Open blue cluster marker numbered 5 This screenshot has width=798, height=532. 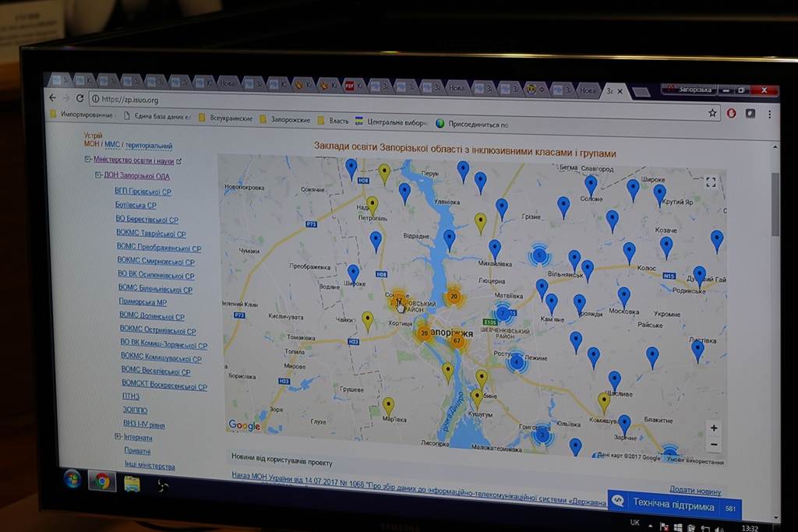(539, 255)
